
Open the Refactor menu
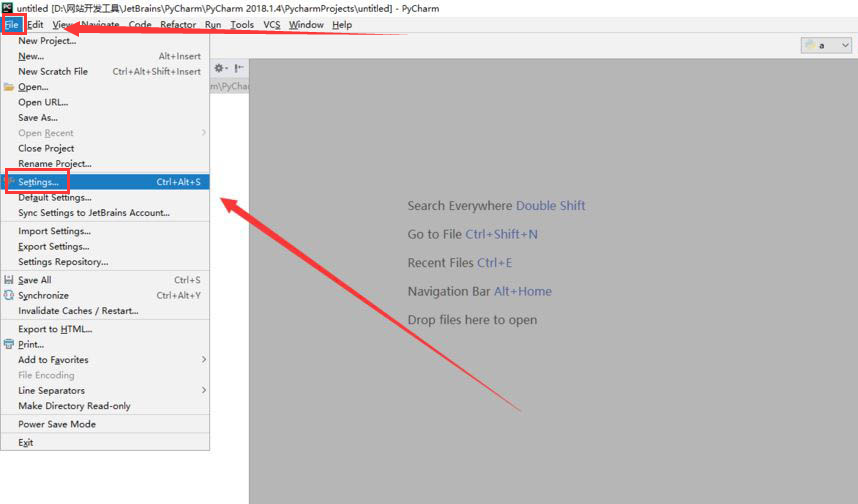(x=178, y=25)
